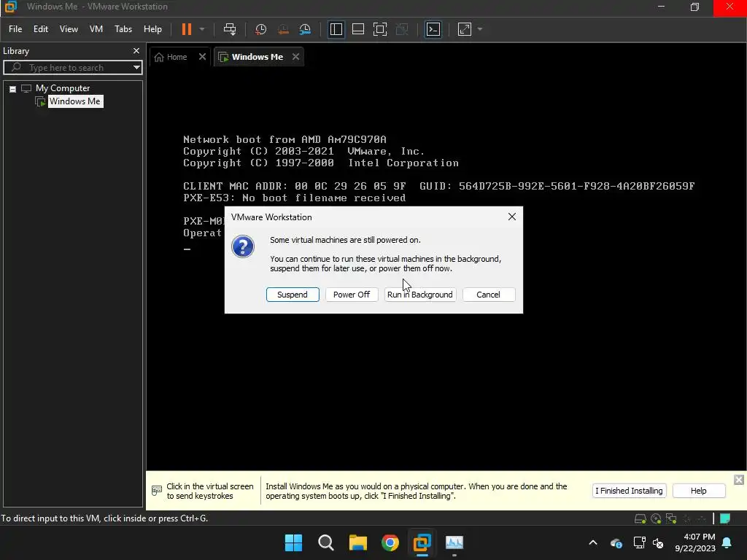The image size is (747, 560).
Task: Open the library search dropdown arrow
Action: pyautogui.click(x=136, y=68)
